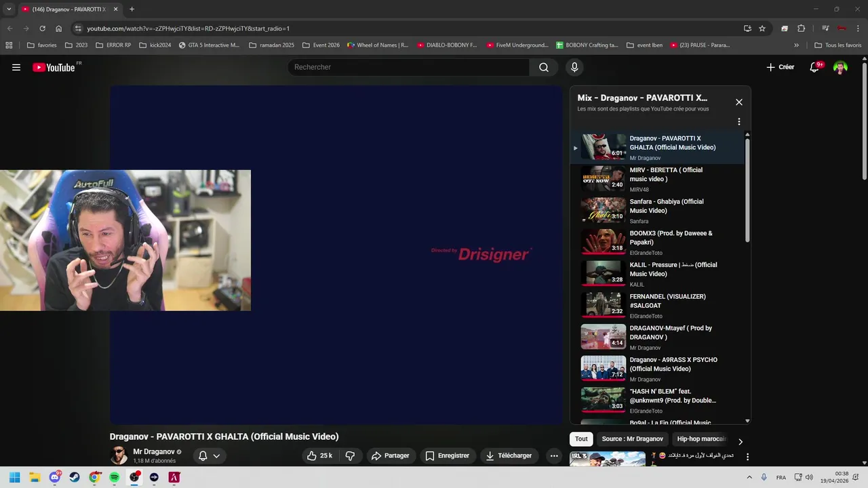Open Discord from the taskbar
The height and width of the screenshot is (488, 868).
tap(55, 477)
